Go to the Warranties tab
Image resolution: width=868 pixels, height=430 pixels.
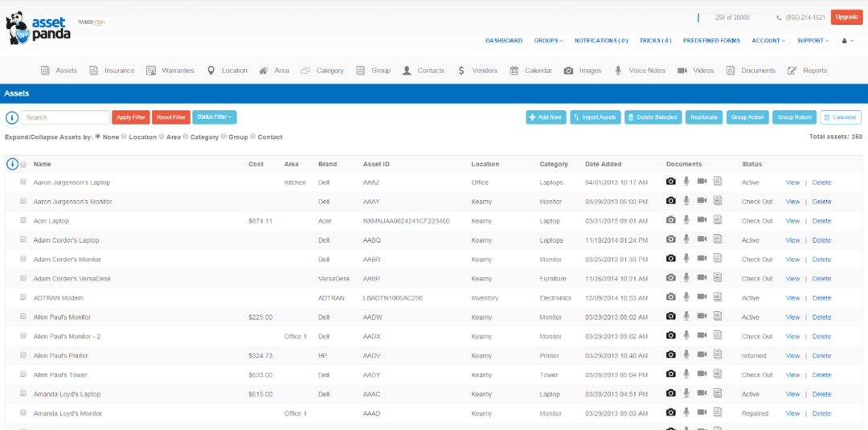tap(170, 71)
